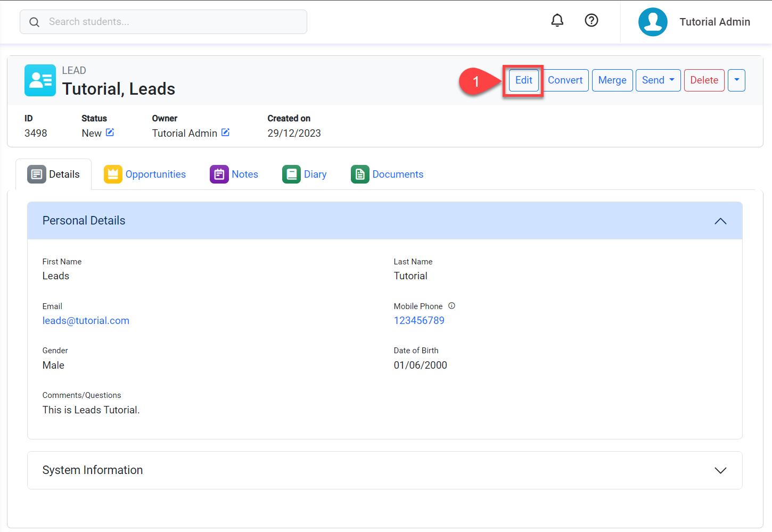Expand the System Information section
The image size is (772, 532).
(x=720, y=470)
